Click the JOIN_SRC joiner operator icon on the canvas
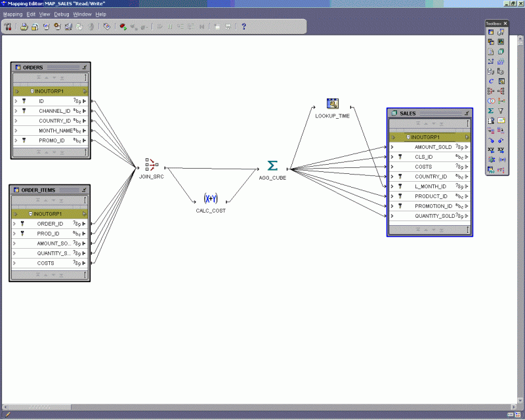 coord(152,165)
